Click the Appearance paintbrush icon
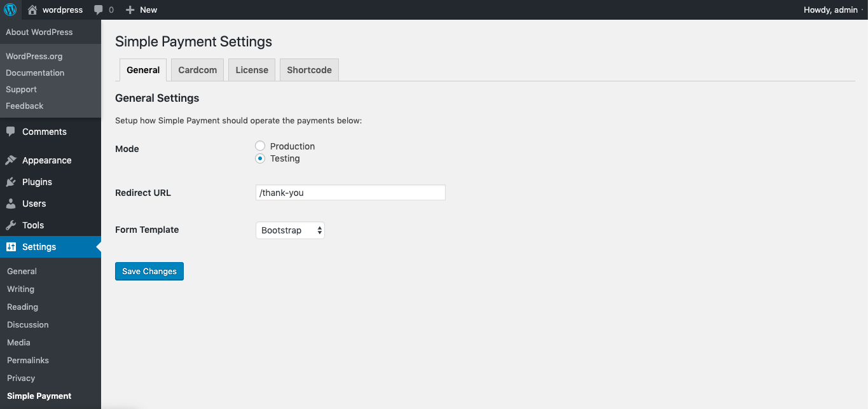 [x=11, y=160]
